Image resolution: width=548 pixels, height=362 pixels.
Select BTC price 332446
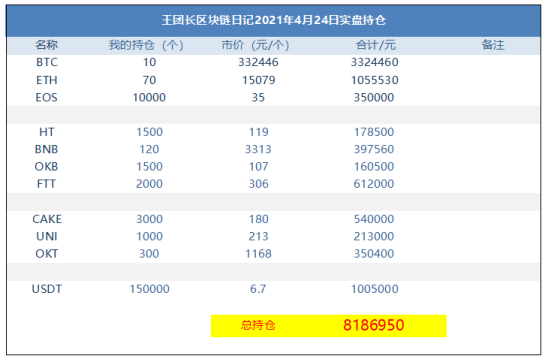[258, 62]
